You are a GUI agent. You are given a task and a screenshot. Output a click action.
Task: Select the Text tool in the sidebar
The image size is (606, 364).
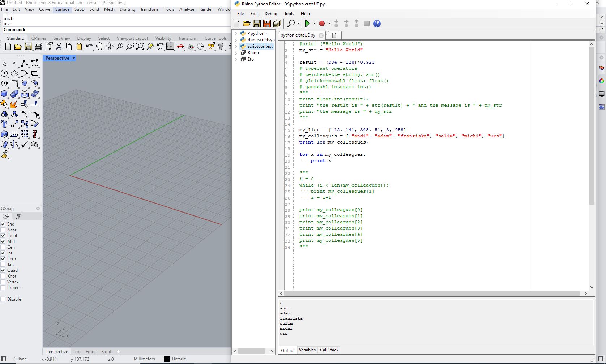pos(4,124)
